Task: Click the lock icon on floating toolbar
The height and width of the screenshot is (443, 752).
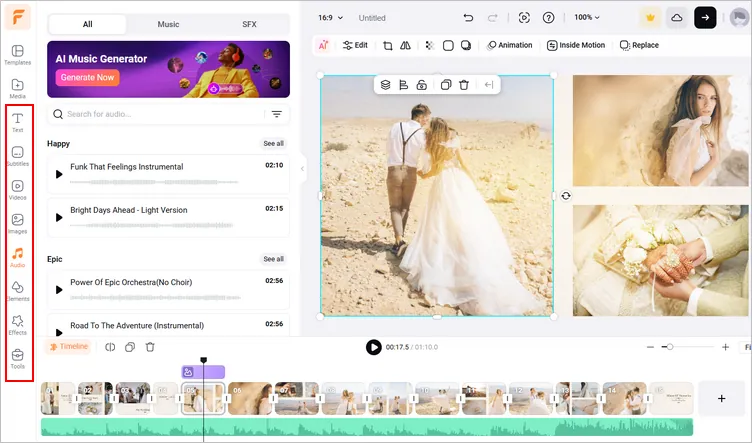Action: tap(422, 85)
